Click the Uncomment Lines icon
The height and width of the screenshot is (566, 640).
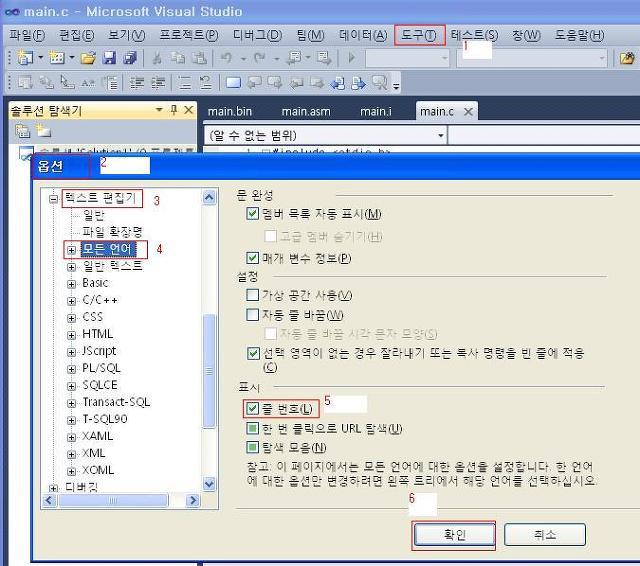206,83
